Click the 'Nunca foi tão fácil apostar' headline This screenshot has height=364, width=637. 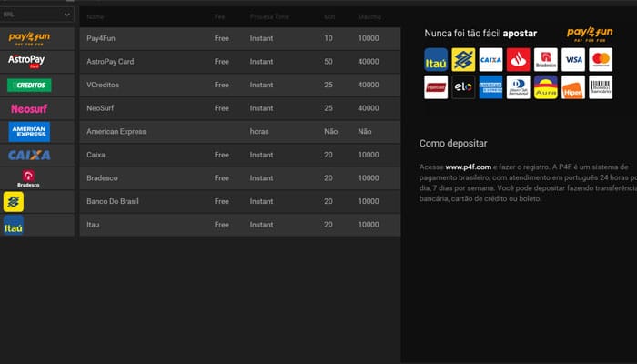[480, 34]
